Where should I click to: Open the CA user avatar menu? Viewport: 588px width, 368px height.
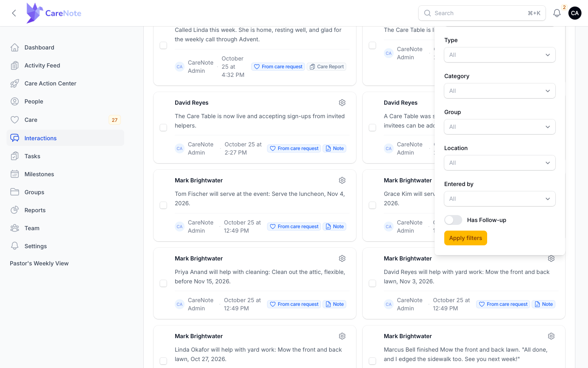click(575, 13)
